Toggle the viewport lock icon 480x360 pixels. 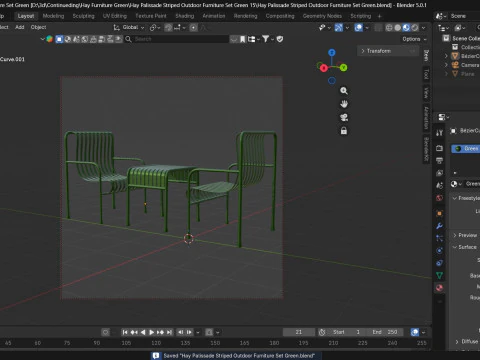pos(344,131)
